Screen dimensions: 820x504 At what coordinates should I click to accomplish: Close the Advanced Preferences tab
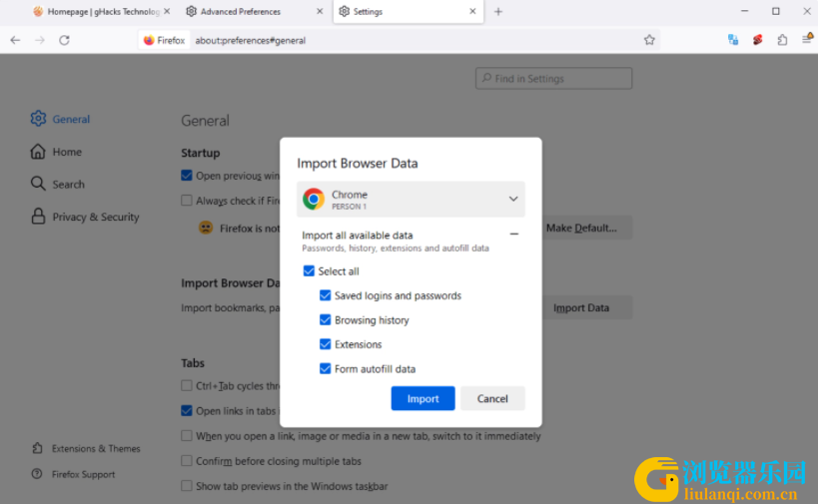320,11
